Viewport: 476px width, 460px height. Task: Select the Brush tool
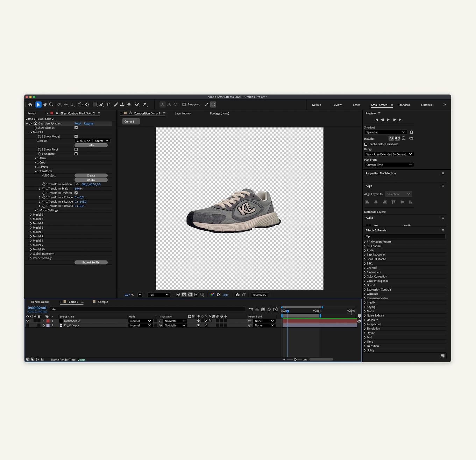[x=116, y=105]
